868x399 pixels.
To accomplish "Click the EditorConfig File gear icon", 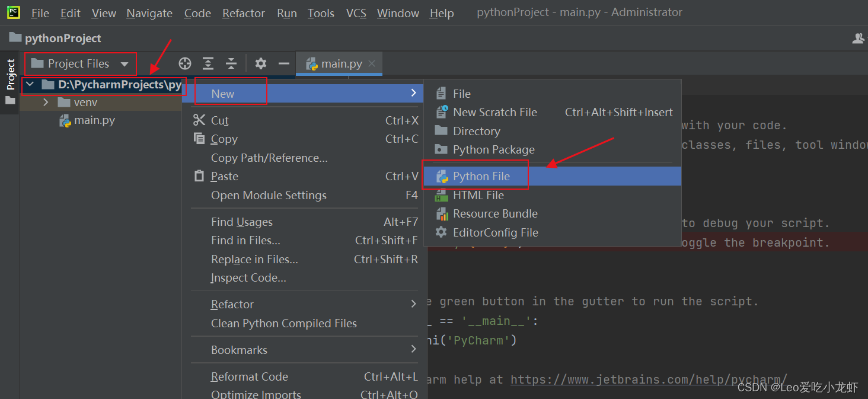I will point(441,232).
